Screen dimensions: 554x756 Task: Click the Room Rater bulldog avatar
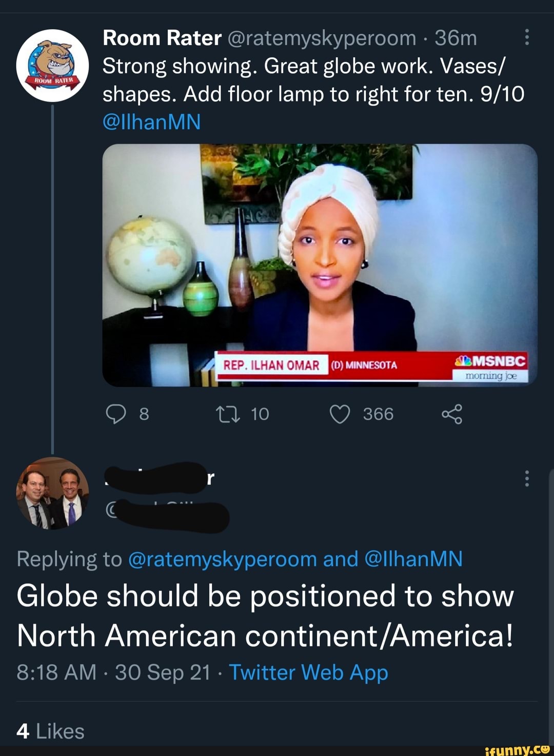(52, 66)
